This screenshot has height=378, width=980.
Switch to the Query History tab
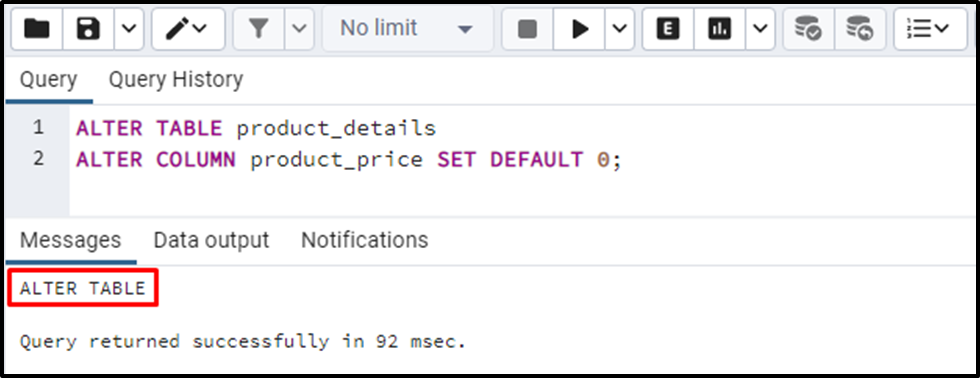pyautogui.click(x=176, y=80)
